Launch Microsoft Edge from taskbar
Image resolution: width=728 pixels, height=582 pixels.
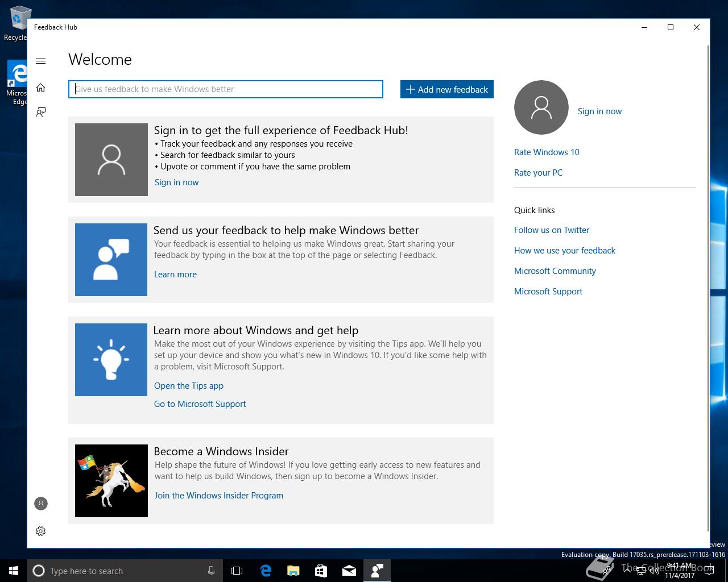pos(266,571)
